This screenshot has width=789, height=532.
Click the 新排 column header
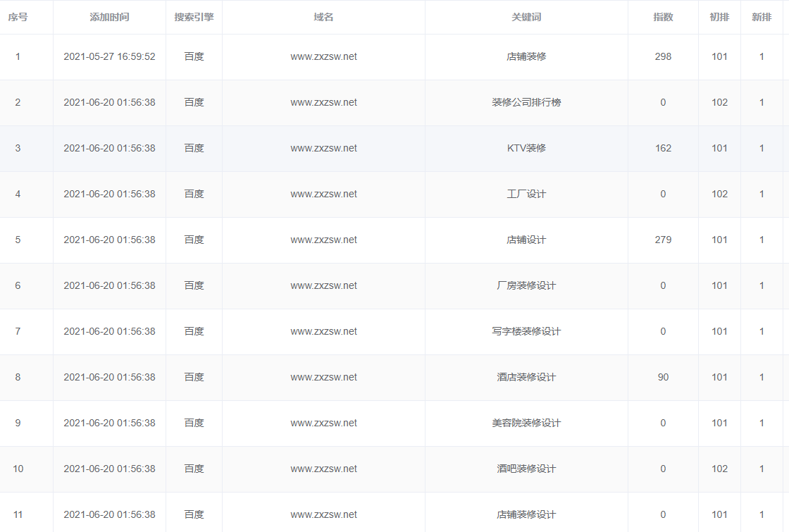coord(762,17)
